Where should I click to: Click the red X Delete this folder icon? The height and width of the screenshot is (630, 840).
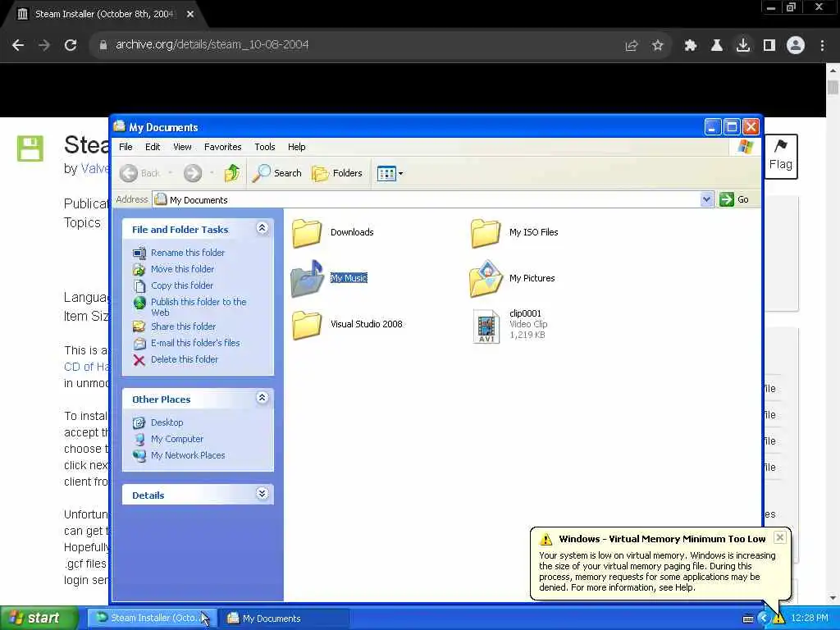pyautogui.click(x=139, y=360)
